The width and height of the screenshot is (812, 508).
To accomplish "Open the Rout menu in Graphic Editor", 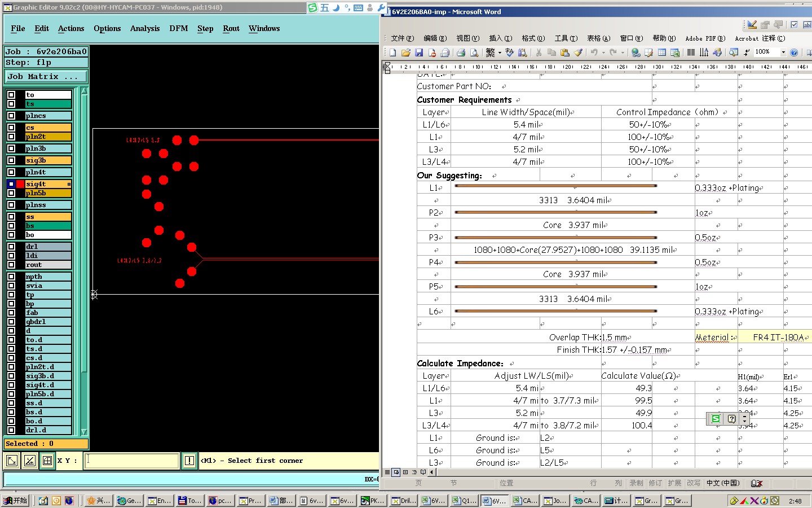I will coord(231,28).
